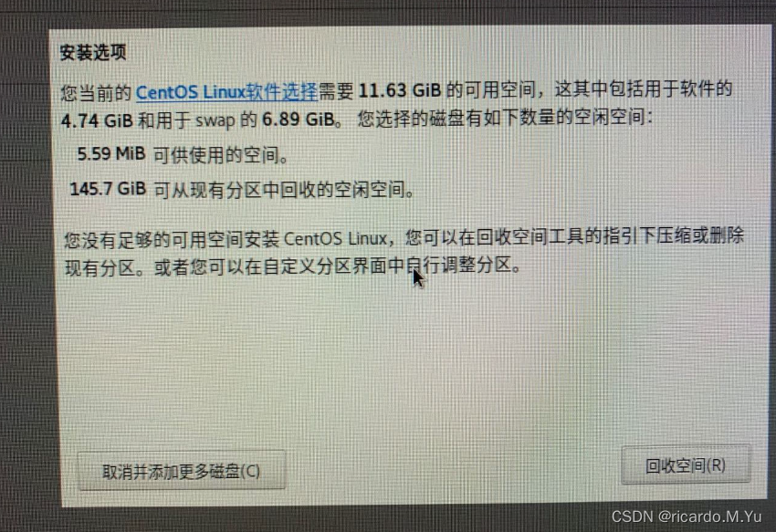Click the 可供使用的空间 label
The height and width of the screenshot is (532, 776).
click(216, 155)
